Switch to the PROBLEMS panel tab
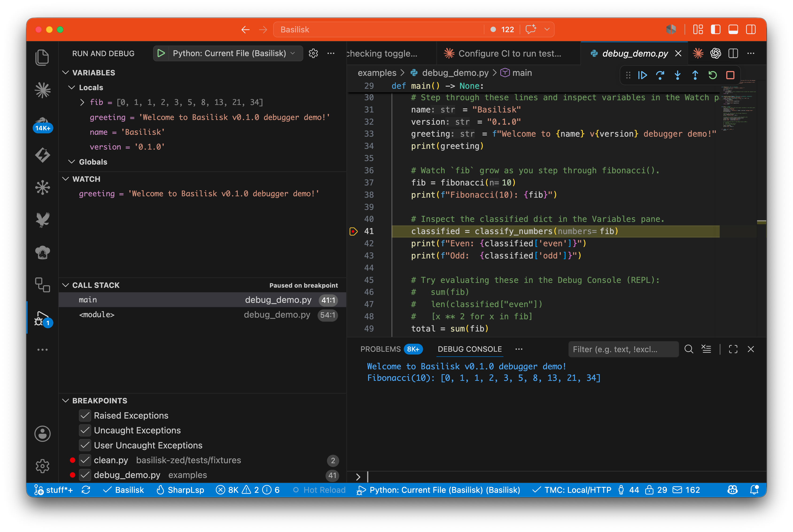Viewport: 793px width, 532px height. 381,349
